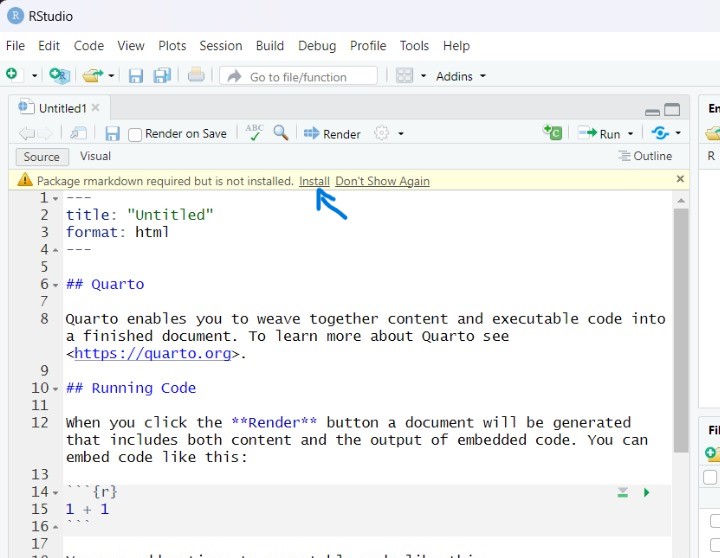This screenshot has width=720, height=558.
Task: Open the gear options dropdown arrow
Action: [x=401, y=134]
